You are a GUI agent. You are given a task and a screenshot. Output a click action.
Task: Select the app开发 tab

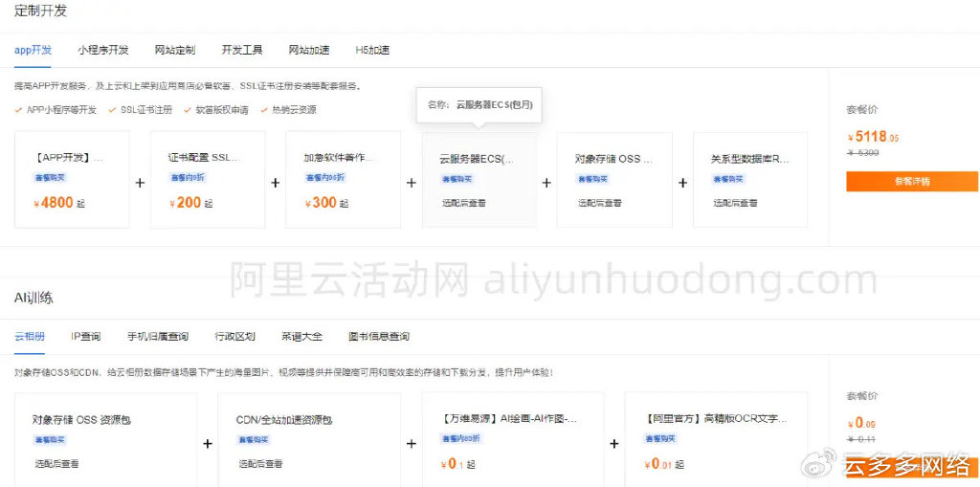pos(33,50)
